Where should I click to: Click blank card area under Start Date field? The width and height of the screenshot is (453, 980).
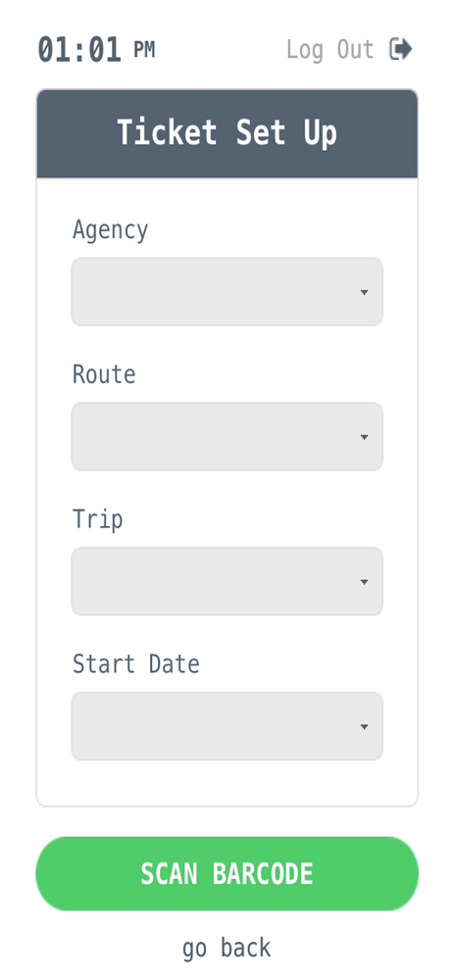point(227,783)
